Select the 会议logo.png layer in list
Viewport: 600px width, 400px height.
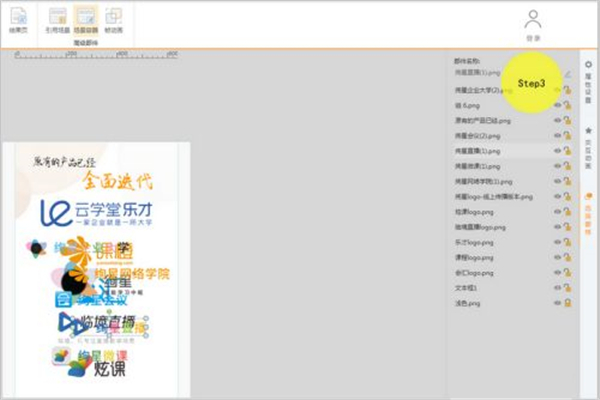(x=474, y=272)
